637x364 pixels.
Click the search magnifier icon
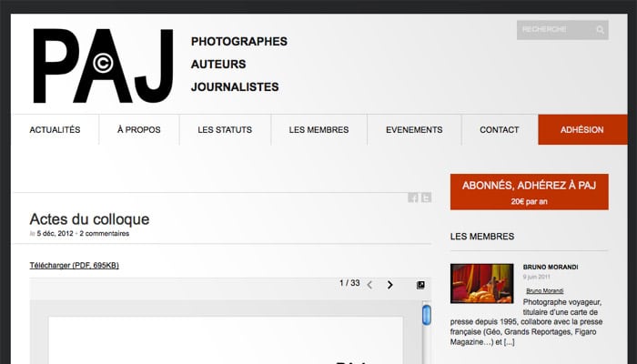point(601,30)
